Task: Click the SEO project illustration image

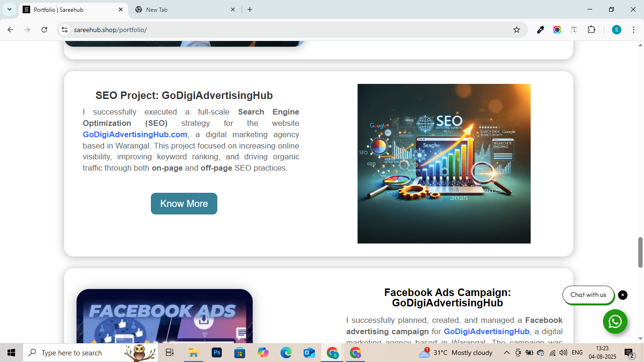Action: point(444,164)
